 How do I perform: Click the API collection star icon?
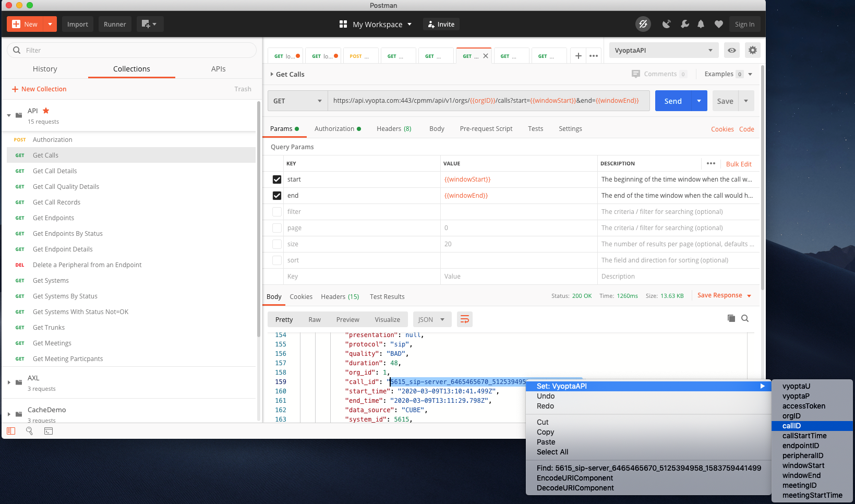[46, 111]
